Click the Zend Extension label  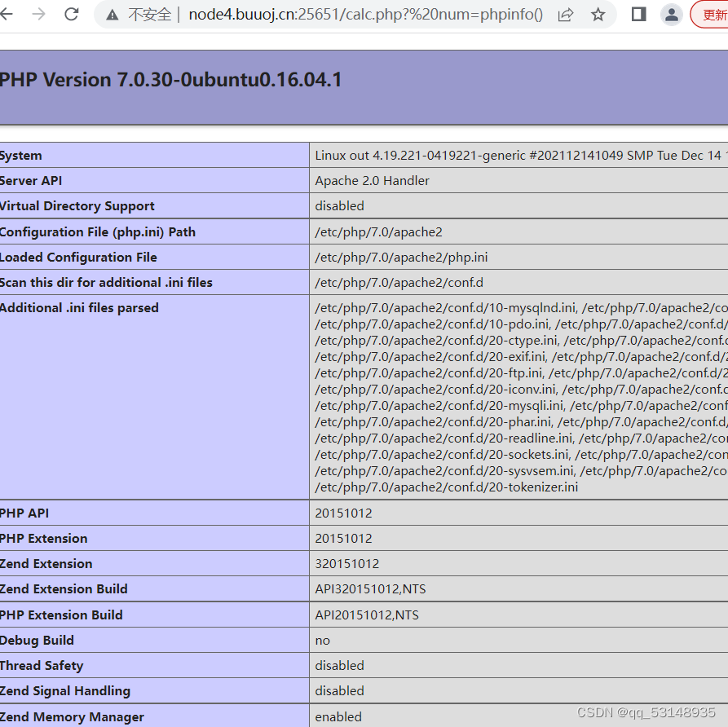(46, 563)
